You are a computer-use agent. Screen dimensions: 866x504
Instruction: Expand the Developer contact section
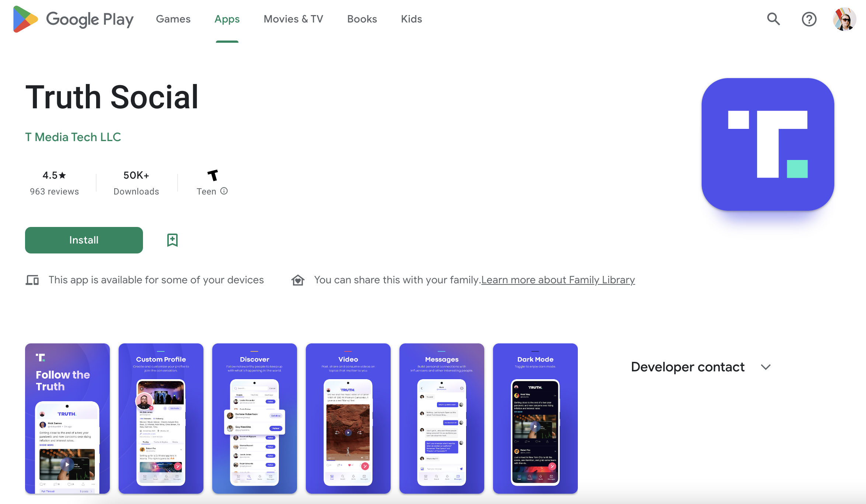688,367
